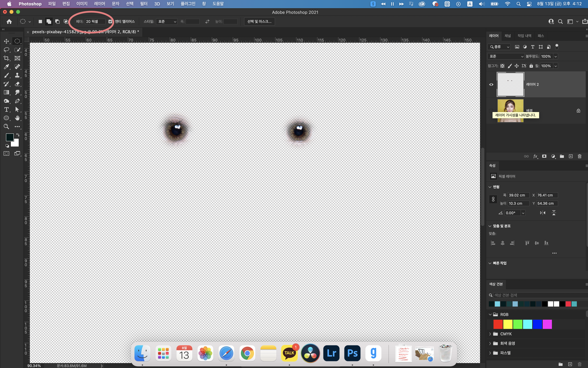Select the Clone Stamp tool
Image resolution: width=588 pixels, height=368 pixels.
coord(17,75)
